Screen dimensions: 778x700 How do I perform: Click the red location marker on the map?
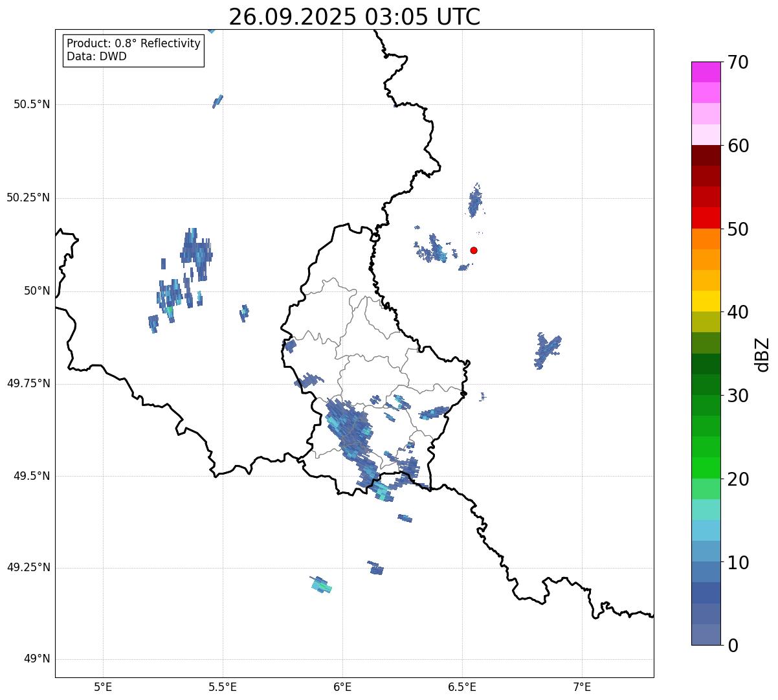(474, 251)
